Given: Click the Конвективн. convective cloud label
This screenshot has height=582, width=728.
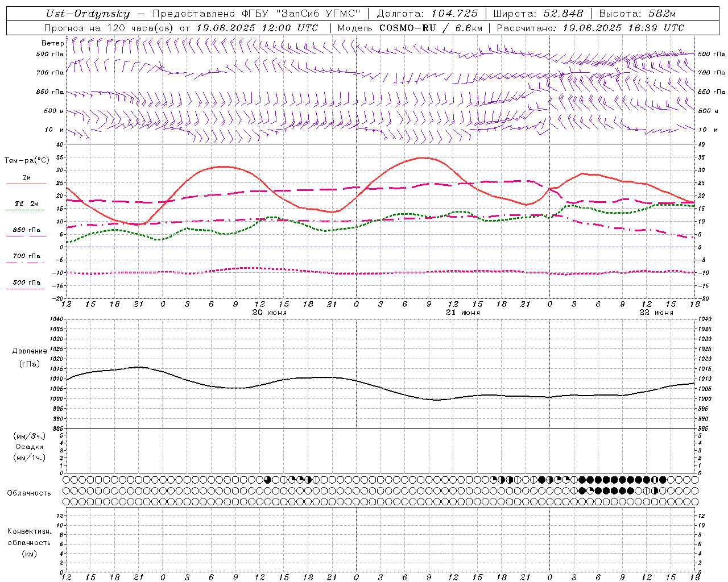Looking at the screenshot, I should pos(29,531).
